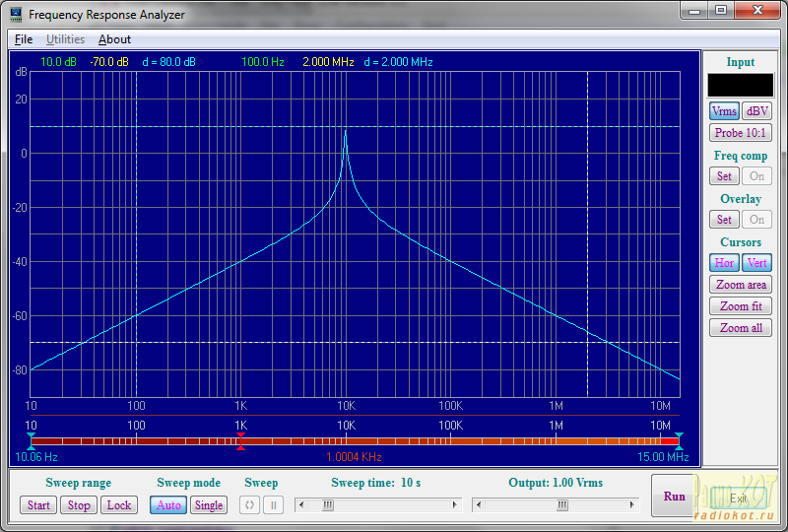Click the Run button
This screenshot has width=788, height=532.
[674, 497]
